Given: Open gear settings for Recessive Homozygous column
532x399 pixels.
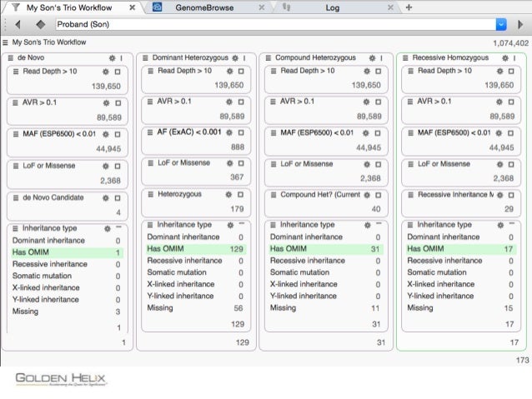Looking at the screenshot, I should click(505, 58).
